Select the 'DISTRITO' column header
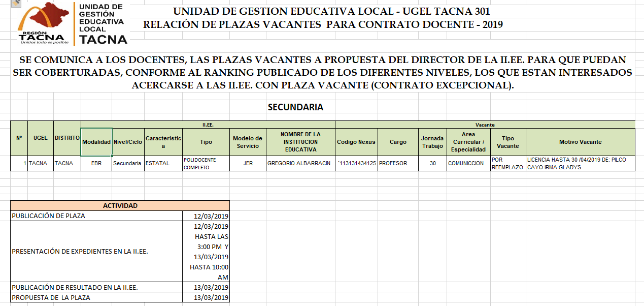This screenshot has height=306, width=644. click(x=67, y=138)
